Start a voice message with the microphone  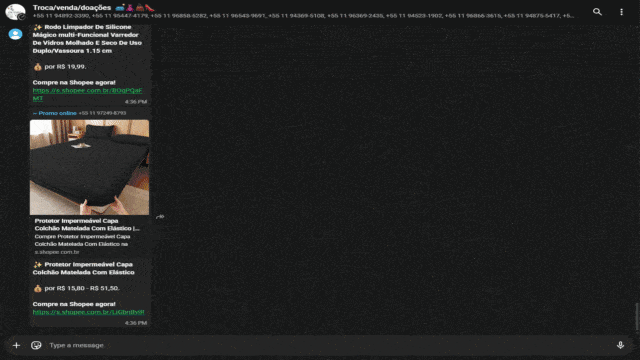620,345
